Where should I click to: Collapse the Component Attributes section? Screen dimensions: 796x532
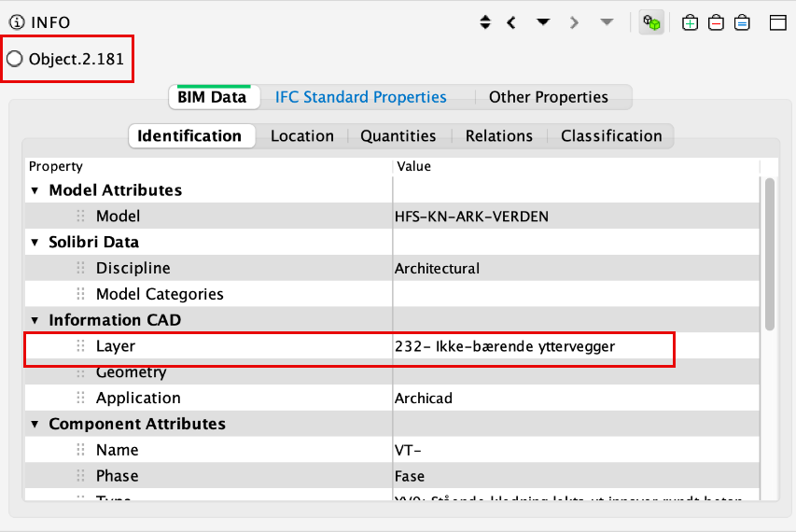pyautogui.click(x=35, y=424)
